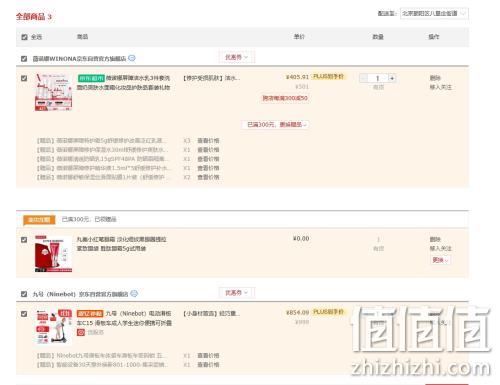This screenshot has width=500, height=385.
Task: Open the free sample product title
Action: [122, 244]
